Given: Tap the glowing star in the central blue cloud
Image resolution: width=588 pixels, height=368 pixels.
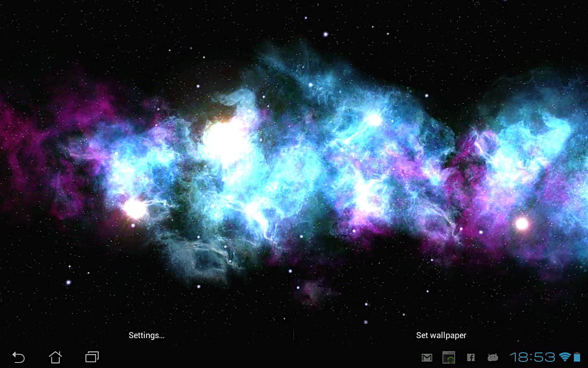Looking at the screenshot, I should (x=374, y=120).
